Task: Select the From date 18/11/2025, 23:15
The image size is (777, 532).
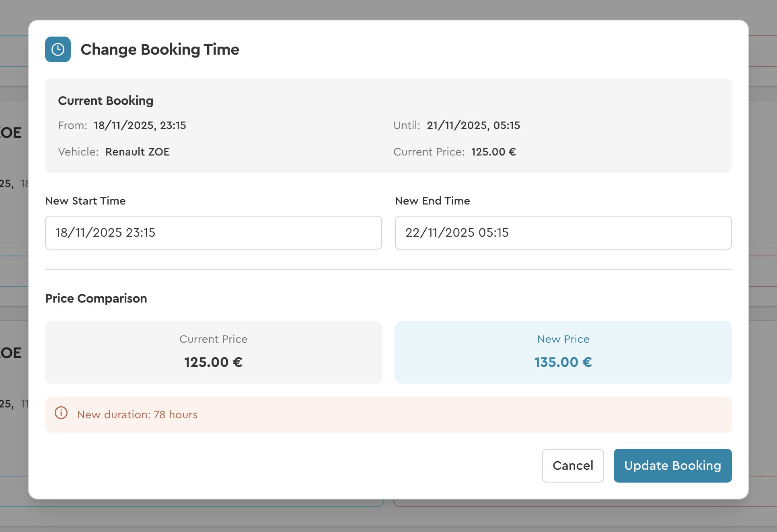Action: point(140,125)
